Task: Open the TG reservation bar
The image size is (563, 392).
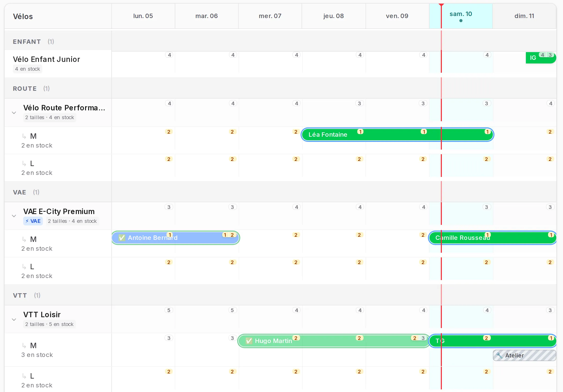Action: click(x=492, y=341)
